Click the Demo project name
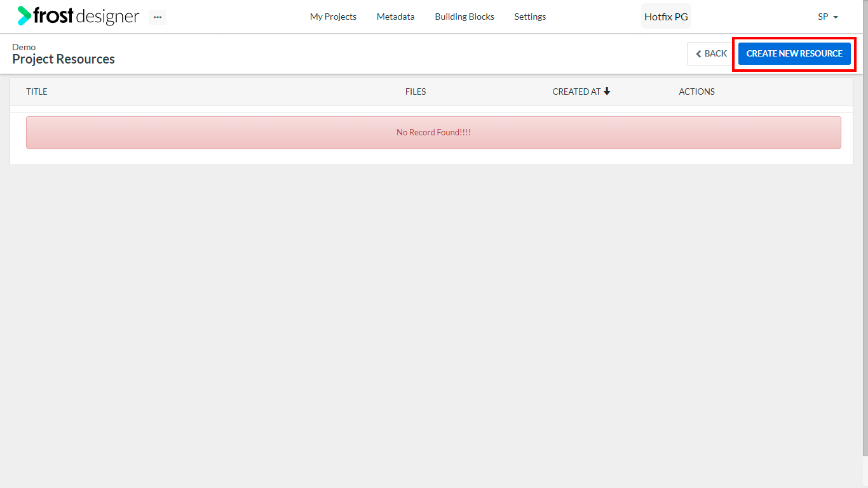The height and width of the screenshot is (488, 868). pos(24,47)
